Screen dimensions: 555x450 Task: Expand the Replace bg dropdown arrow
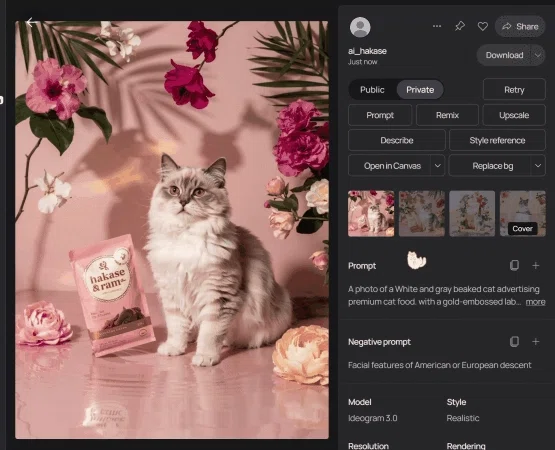(x=538, y=166)
